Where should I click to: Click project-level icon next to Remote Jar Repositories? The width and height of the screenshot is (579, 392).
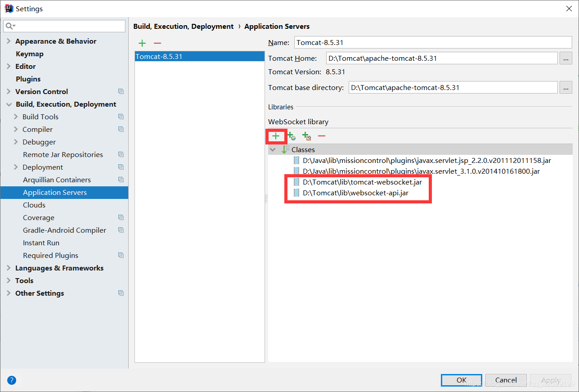click(x=121, y=154)
